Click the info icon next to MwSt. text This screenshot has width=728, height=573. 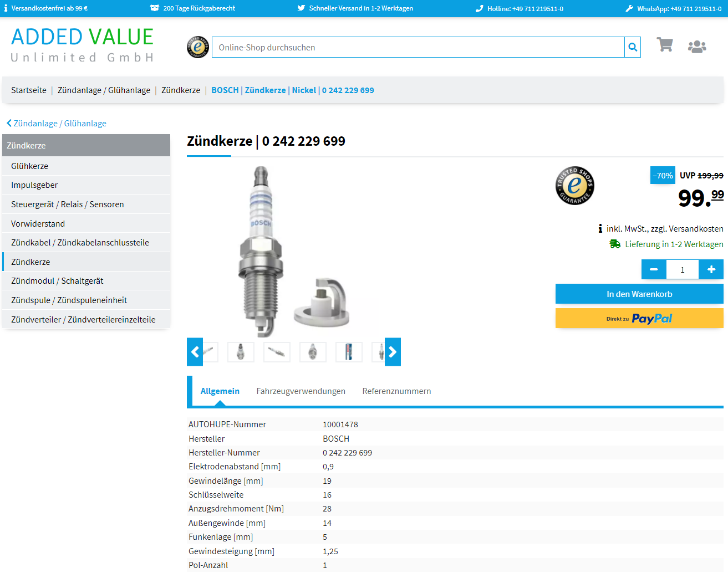coord(600,228)
